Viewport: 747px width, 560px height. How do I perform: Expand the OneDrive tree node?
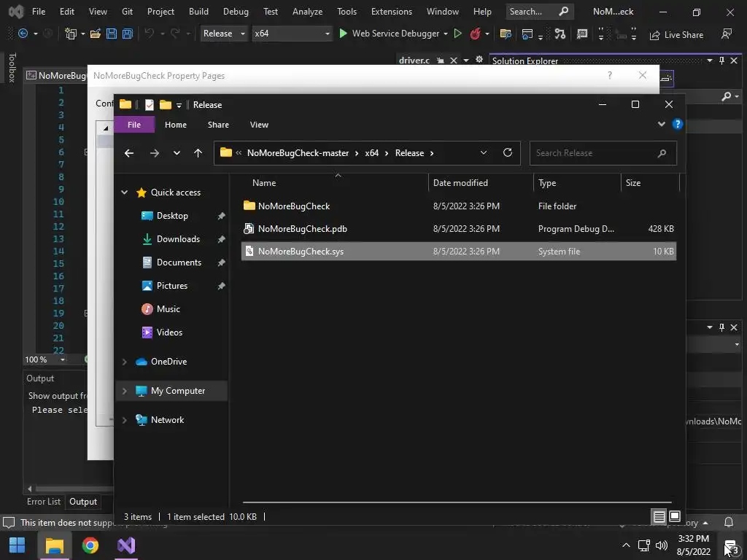[x=124, y=362]
